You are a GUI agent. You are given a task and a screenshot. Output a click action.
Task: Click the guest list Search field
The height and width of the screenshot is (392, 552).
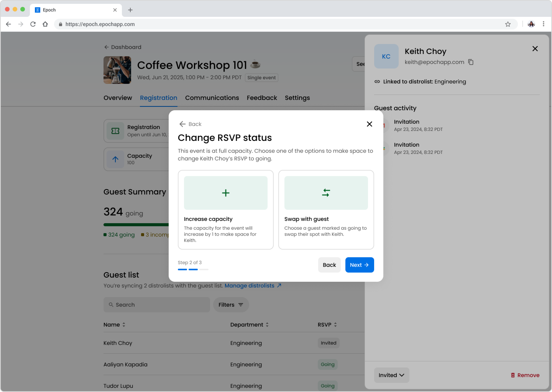[x=157, y=305]
